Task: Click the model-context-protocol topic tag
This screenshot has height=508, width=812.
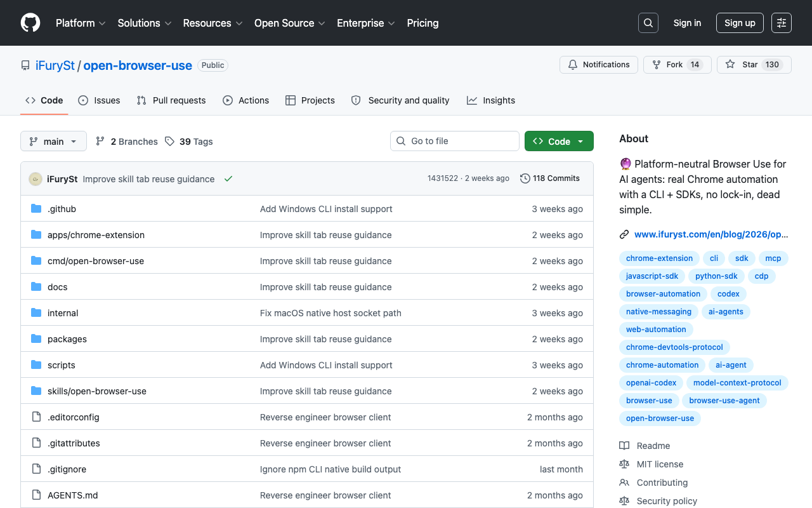Action: click(x=737, y=383)
